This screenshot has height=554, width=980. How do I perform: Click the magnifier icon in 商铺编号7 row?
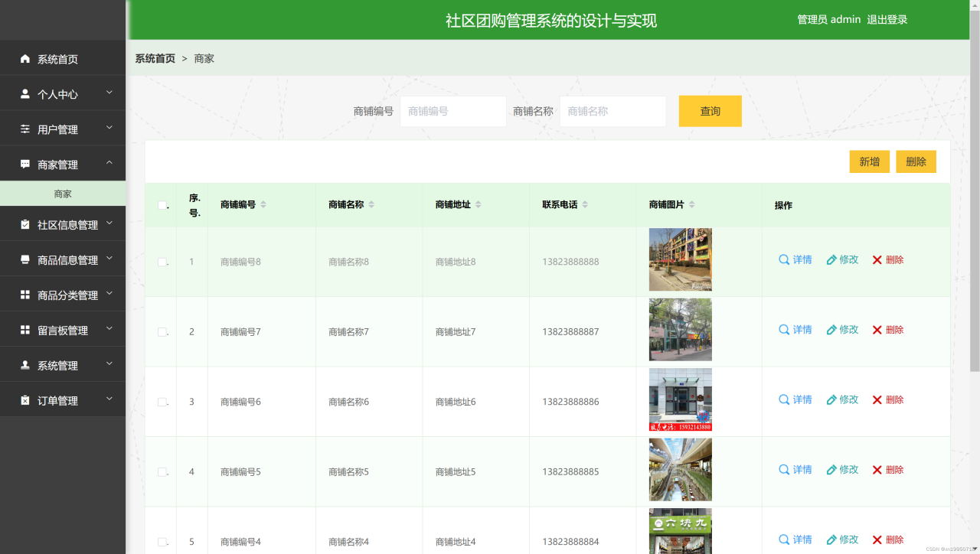(784, 330)
